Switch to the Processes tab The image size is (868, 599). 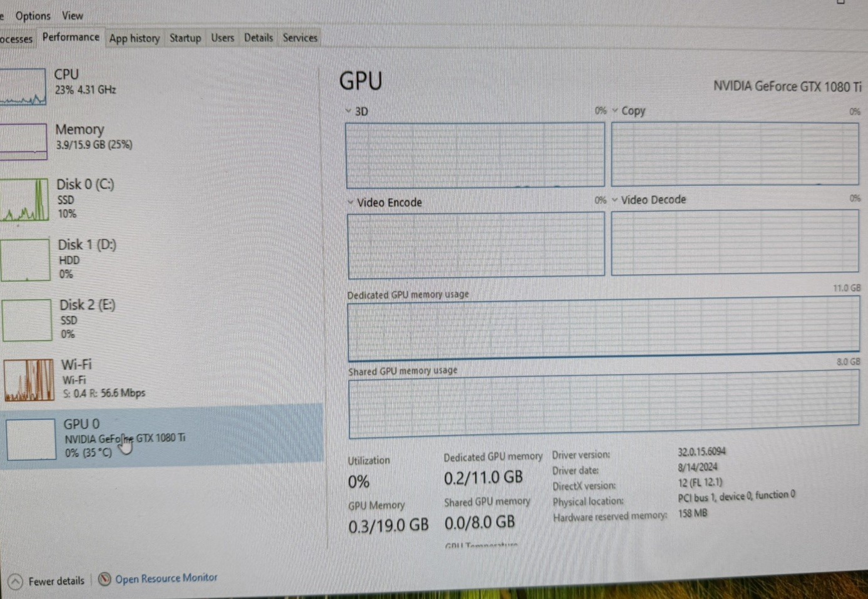(x=16, y=39)
